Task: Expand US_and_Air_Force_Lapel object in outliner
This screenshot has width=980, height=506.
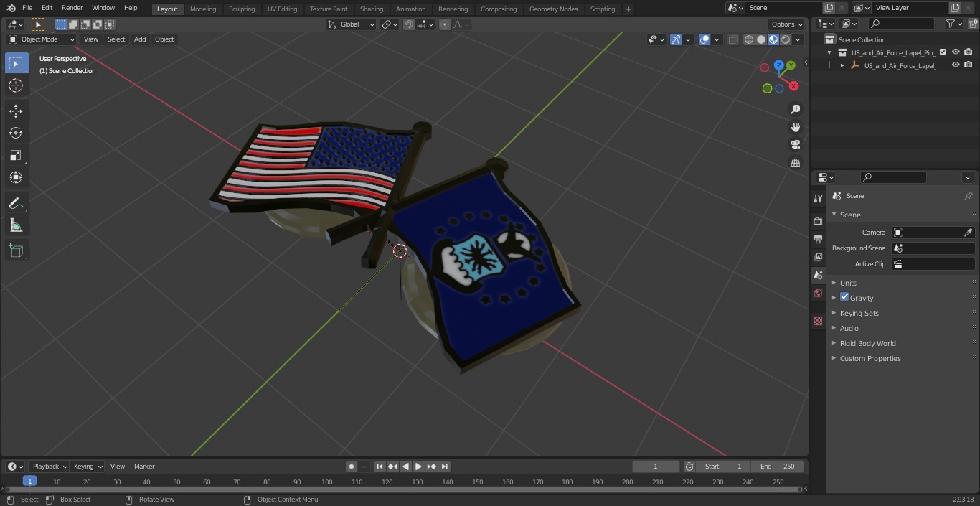Action: [842, 65]
